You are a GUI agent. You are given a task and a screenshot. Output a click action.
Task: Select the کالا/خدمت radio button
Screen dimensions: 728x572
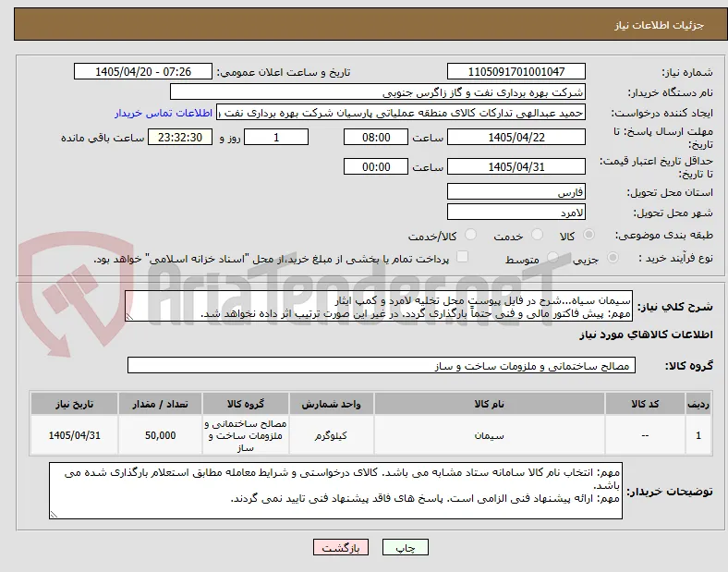471,235
